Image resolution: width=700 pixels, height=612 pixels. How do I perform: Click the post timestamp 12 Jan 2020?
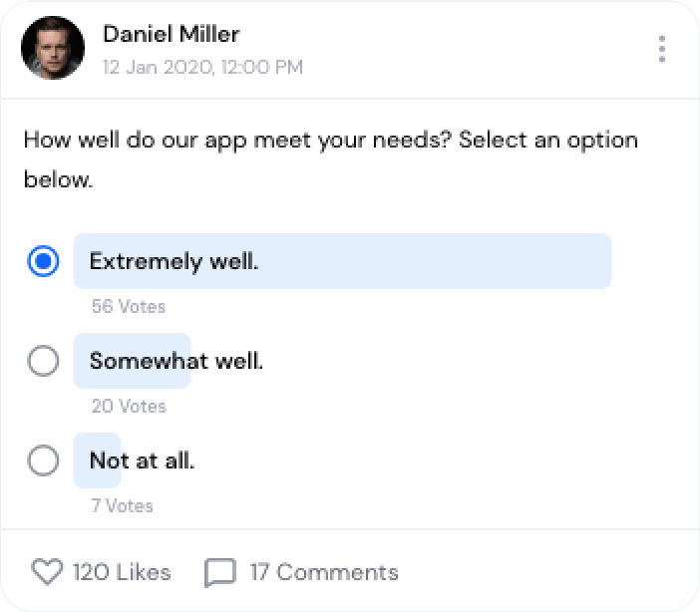202,68
